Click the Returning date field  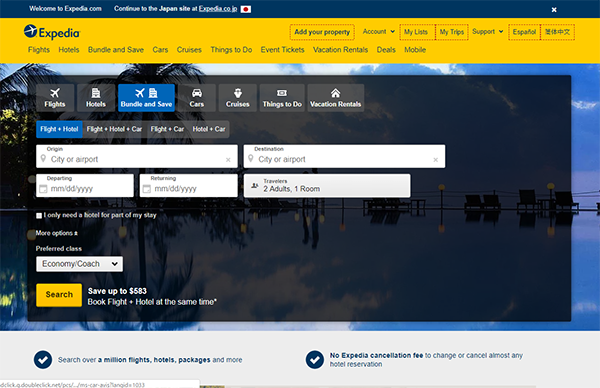point(189,186)
